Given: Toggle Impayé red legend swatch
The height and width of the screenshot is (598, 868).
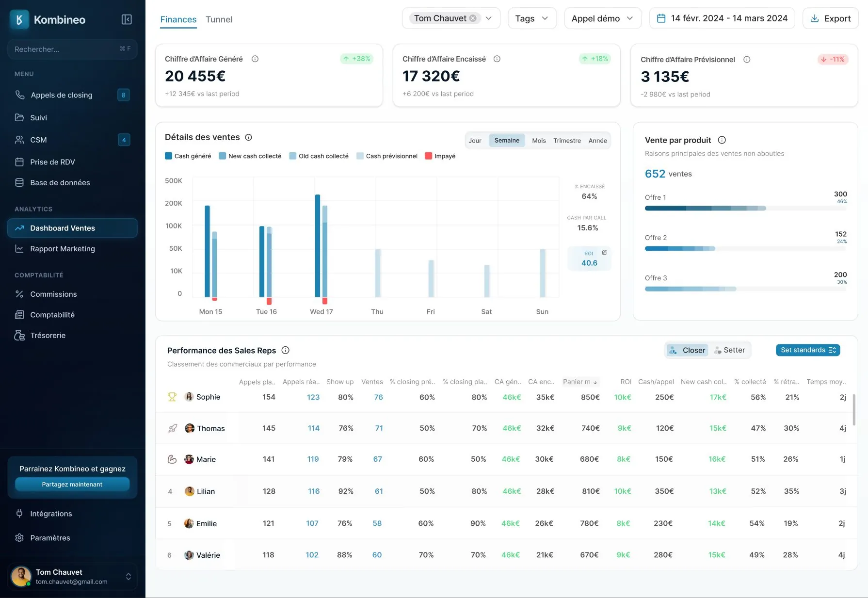Looking at the screenshot, I should click(429, 156).
